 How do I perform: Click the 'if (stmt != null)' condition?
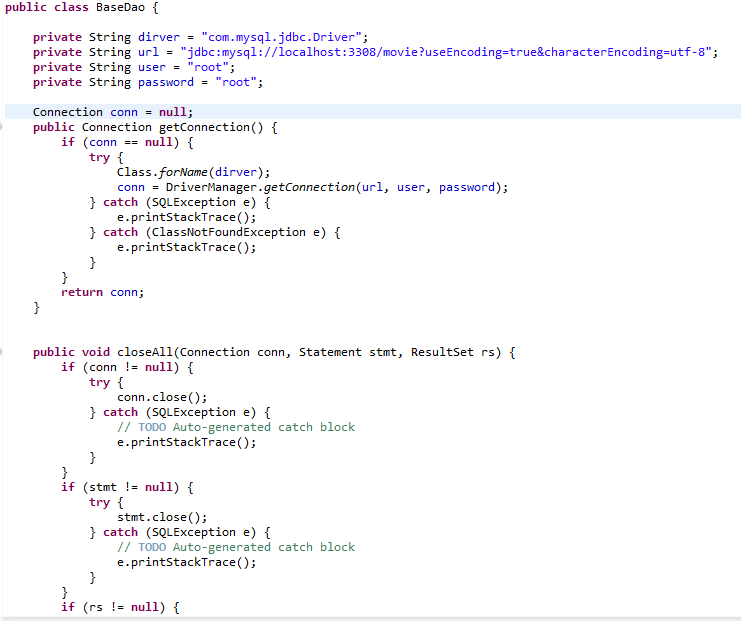(126, 487)
